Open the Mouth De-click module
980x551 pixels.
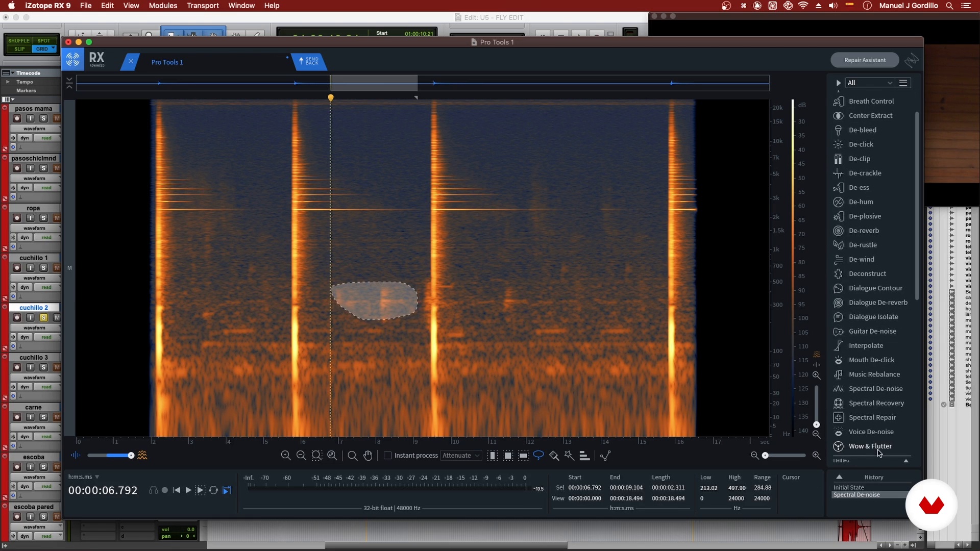click(871, 360)
